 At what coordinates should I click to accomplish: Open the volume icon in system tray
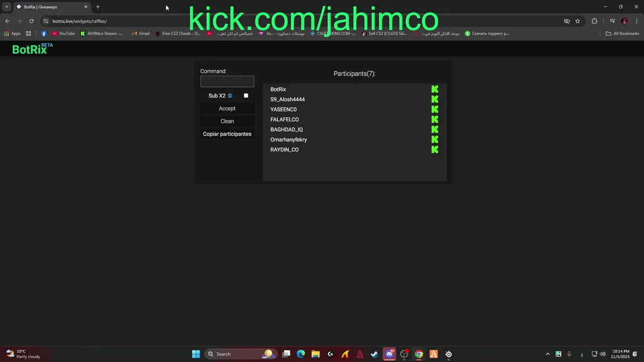tap(603, 354)
